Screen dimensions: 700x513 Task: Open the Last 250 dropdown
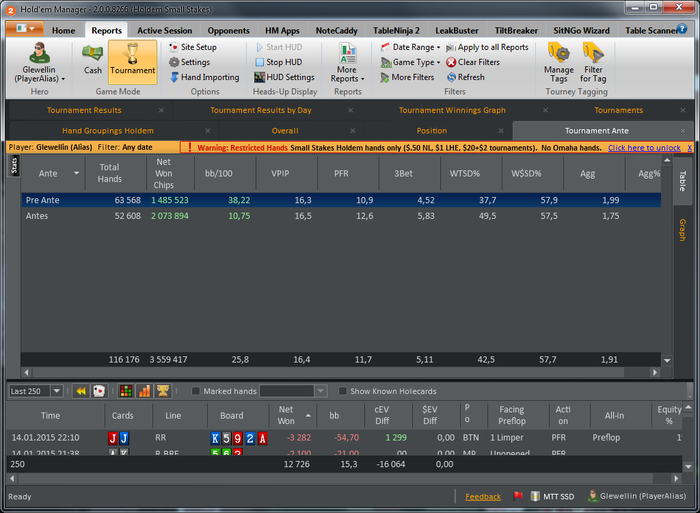click(x=57, y=391)
